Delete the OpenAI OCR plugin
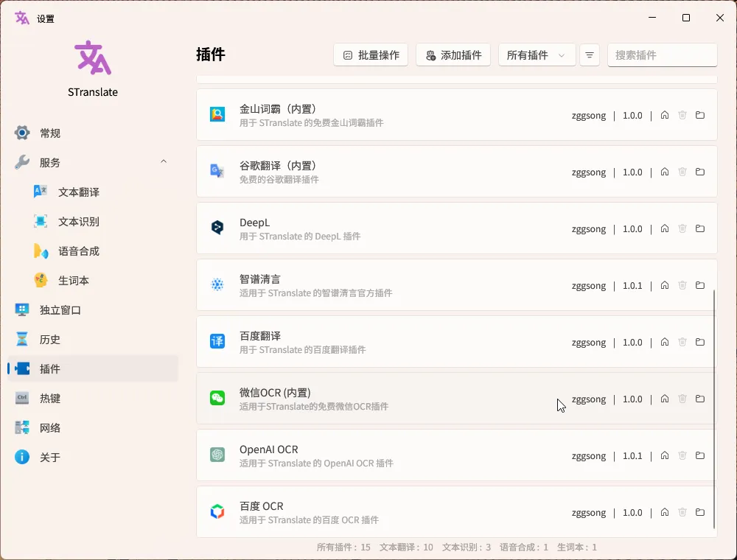This screenshot has height=560, width=737. pos(682,455)
